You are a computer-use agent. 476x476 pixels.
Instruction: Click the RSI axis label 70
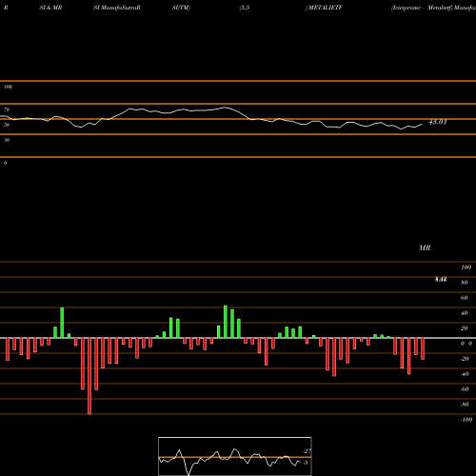point(7,109)
